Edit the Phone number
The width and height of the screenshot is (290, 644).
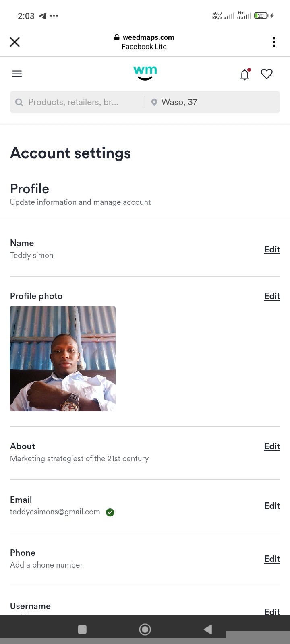272,559
